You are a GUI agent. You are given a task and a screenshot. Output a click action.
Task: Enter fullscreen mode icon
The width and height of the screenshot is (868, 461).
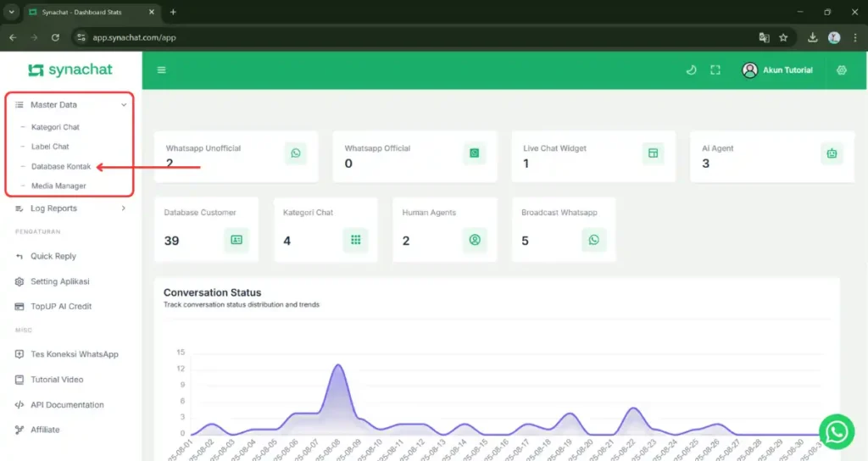pos(715,69)
